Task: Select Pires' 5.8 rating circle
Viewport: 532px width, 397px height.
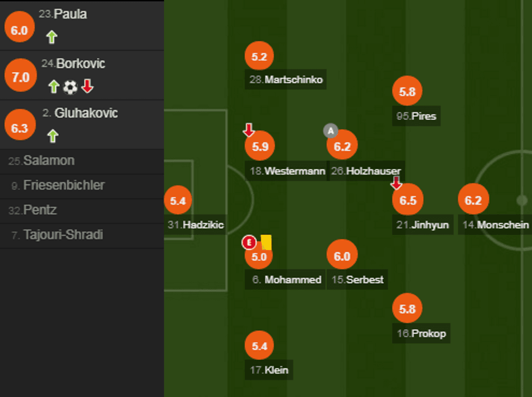Action: point(407,92)
